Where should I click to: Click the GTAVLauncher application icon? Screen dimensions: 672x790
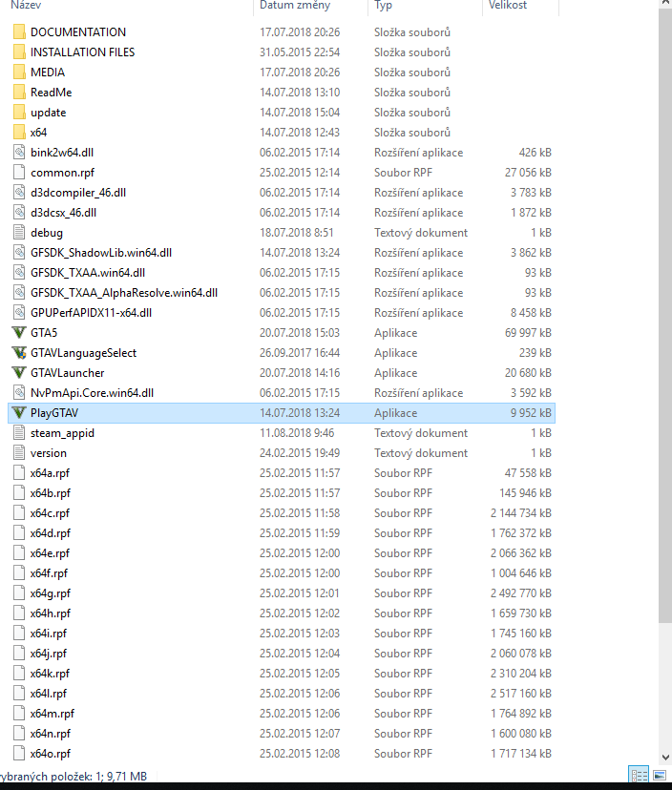point(19,373)
